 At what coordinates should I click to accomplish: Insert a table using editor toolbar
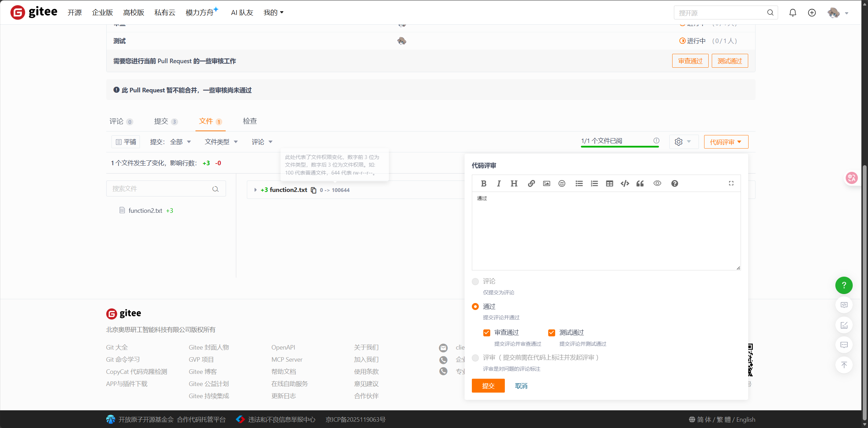point(609,184)
